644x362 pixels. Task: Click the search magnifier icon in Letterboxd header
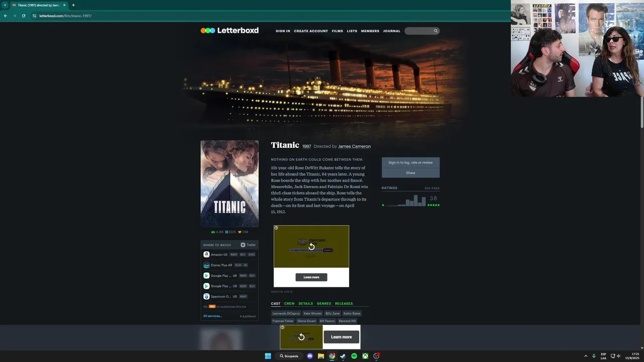point(436,31)
